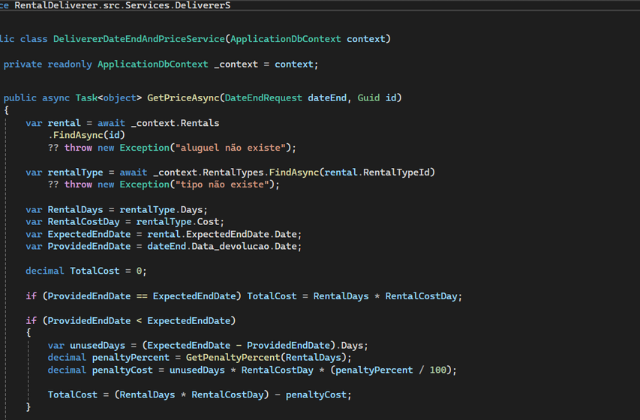Image resolution: width=640 pixels, height=420 pixels.
Task: Place cursor on "tipo não existe" string
Action: click(x=224, y=184)
